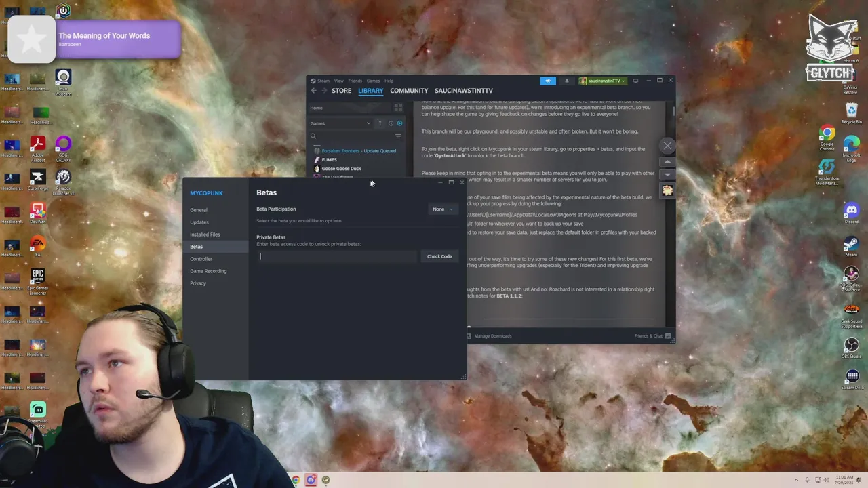Open the saucinawstinTTV account dropdown
The image size is (868, 488).
pyautogui.click(x=602, y=81)
